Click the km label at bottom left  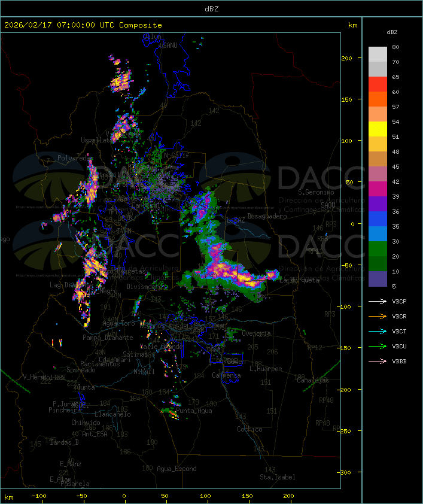pyautogui.click(x=8, y=497)
